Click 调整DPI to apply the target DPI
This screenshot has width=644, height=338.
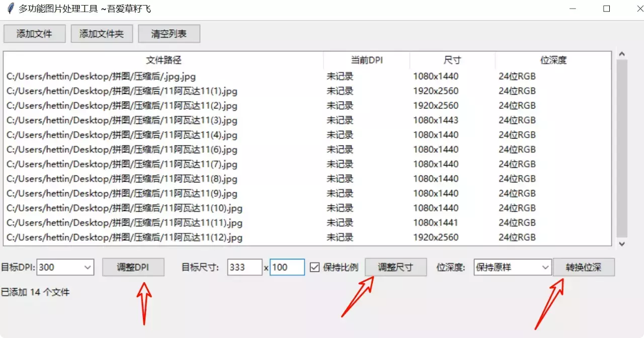[x=133, y=267]
